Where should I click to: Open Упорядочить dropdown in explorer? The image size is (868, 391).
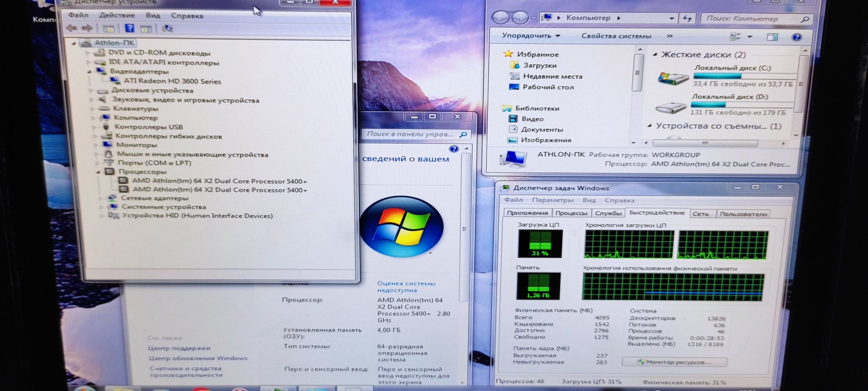531,36
